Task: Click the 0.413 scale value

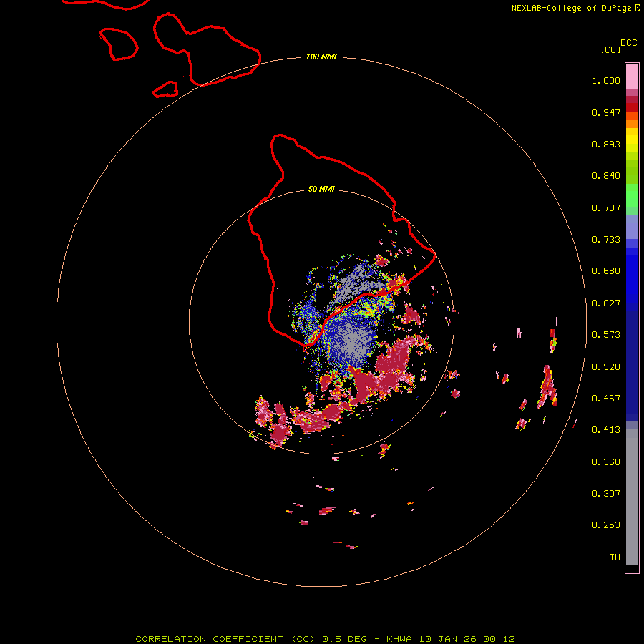Action: tap(606, 430)
